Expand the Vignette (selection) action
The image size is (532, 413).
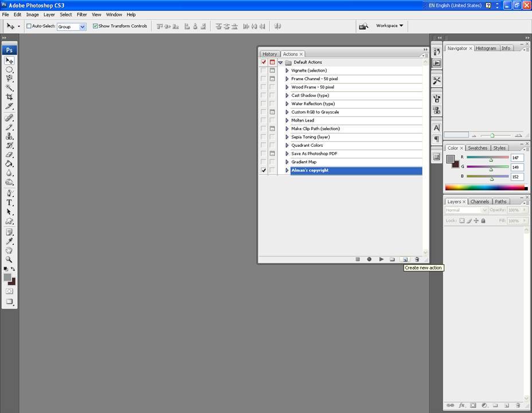click(x=287, y=71)
